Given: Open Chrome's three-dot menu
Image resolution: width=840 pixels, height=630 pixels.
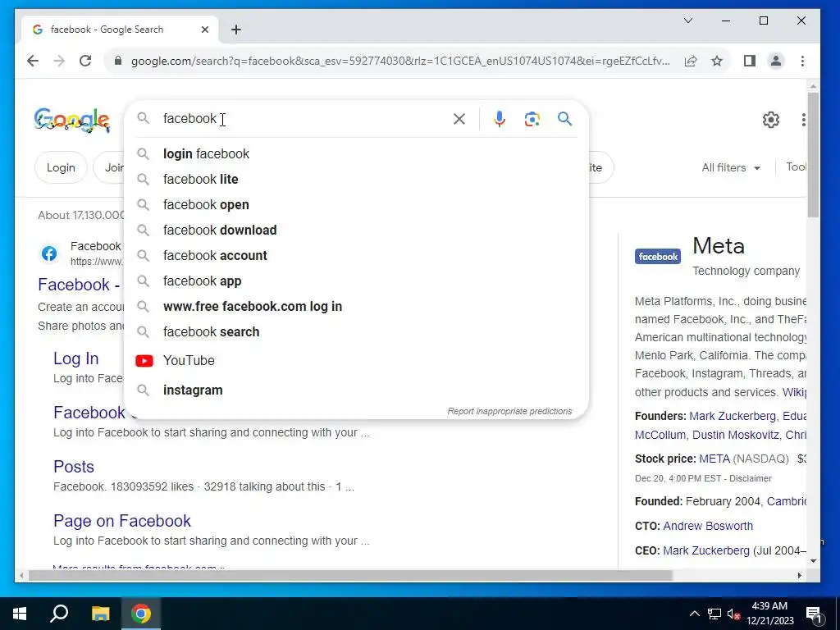Looking at the screenshot, I should tap(802, 61).
